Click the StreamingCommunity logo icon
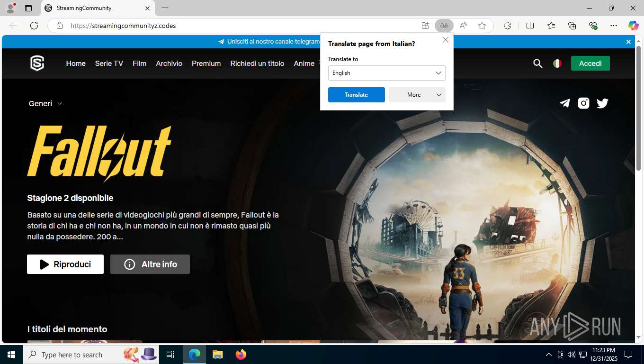644x364 pixels. [x=37, y=63]
